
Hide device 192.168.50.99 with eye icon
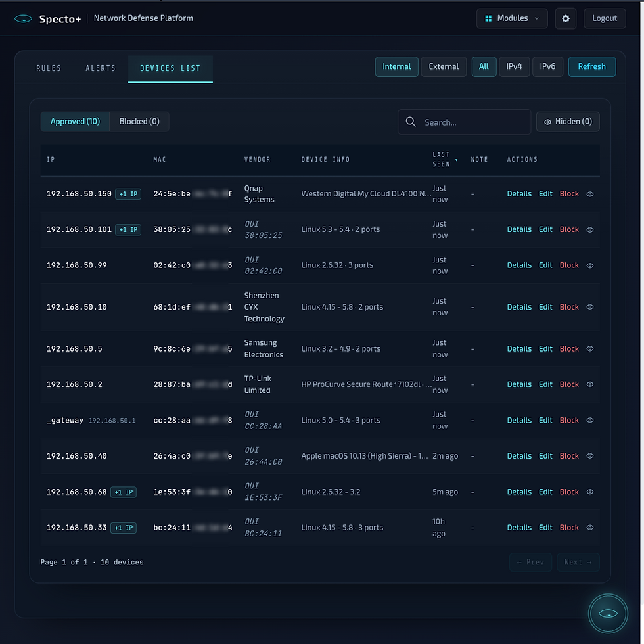coord(590,265)
